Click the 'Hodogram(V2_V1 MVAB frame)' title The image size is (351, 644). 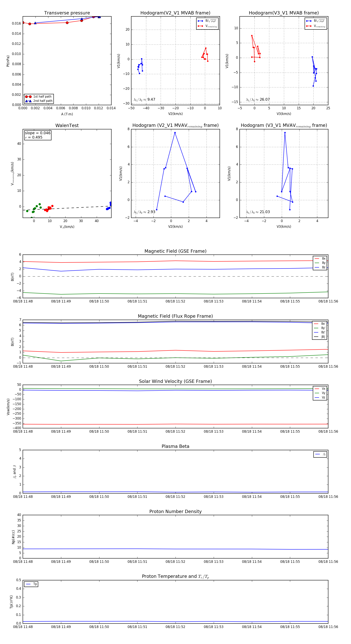[x=175, y=13]
